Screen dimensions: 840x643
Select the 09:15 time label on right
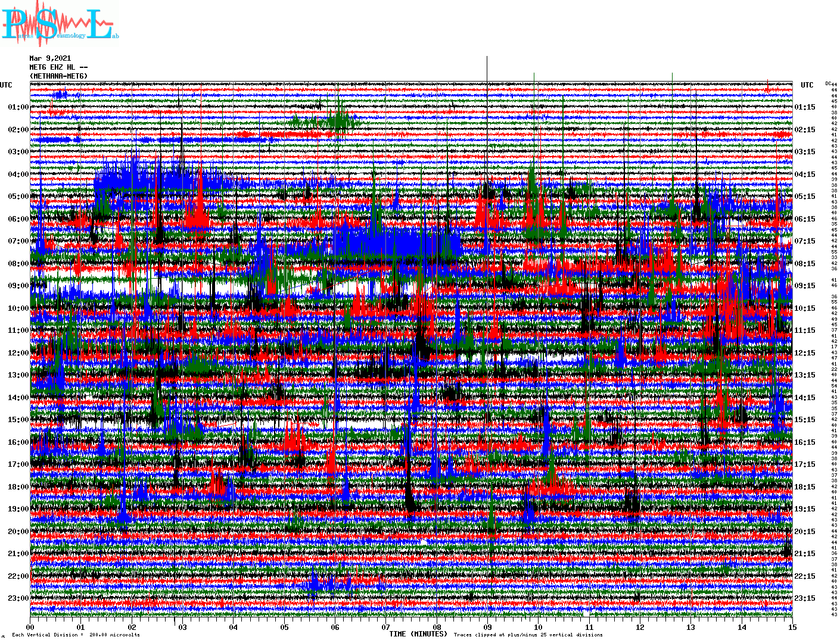tap(805, 286)
